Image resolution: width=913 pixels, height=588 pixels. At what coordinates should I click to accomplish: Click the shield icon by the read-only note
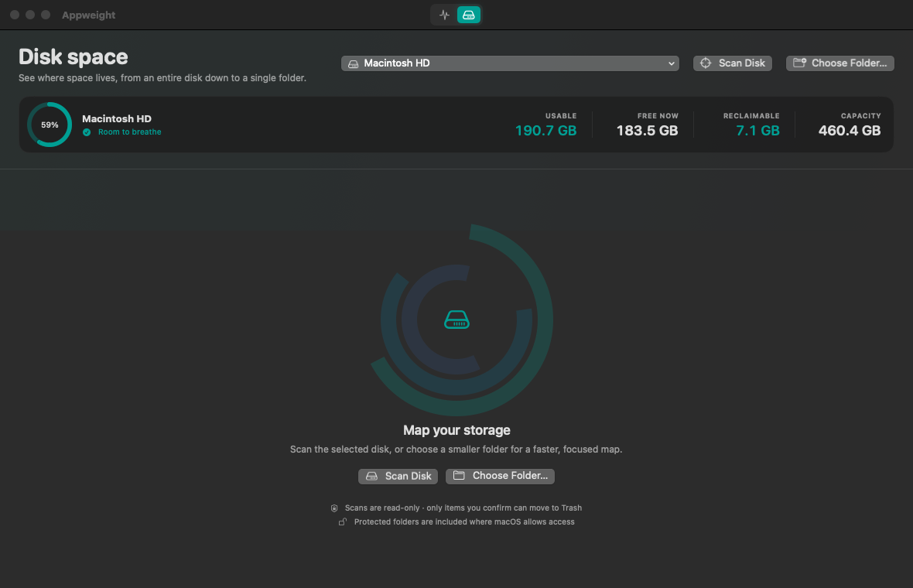(x=334, y=508)
